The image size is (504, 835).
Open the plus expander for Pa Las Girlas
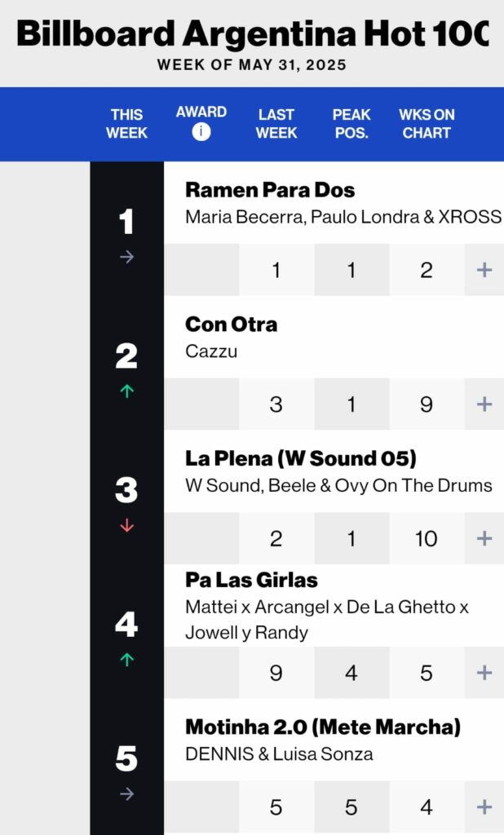point(484,673)
